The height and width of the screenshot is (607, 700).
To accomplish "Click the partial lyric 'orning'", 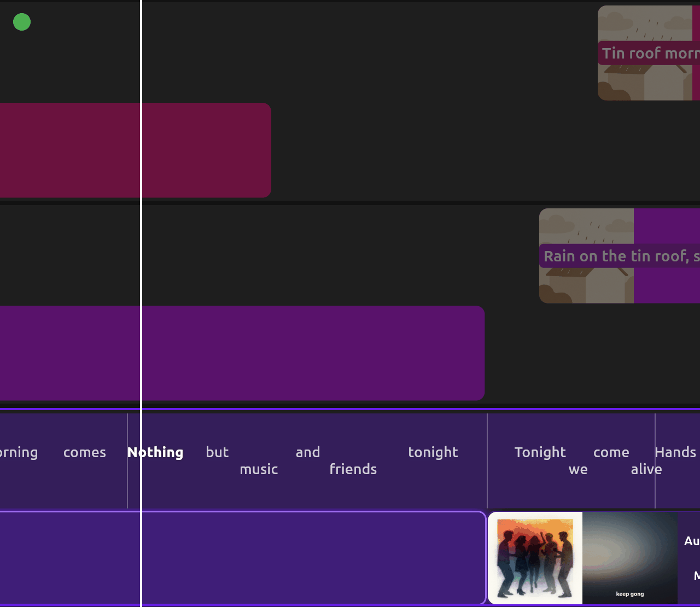I will [19, 453].
